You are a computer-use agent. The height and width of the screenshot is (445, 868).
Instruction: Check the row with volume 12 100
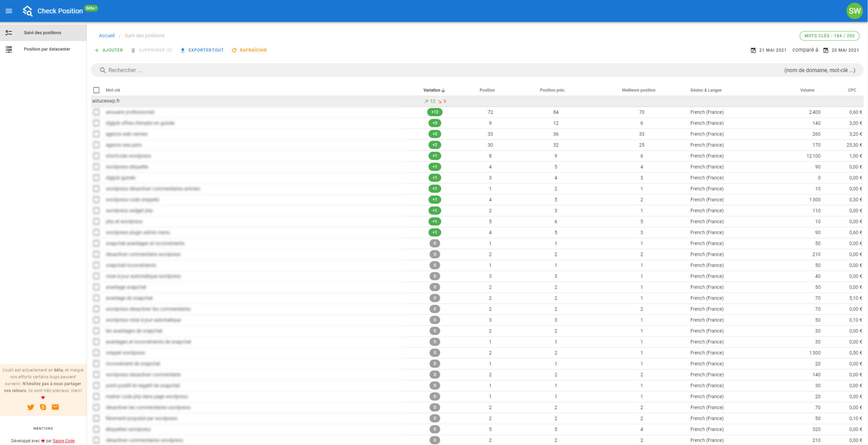click(96, 156)
